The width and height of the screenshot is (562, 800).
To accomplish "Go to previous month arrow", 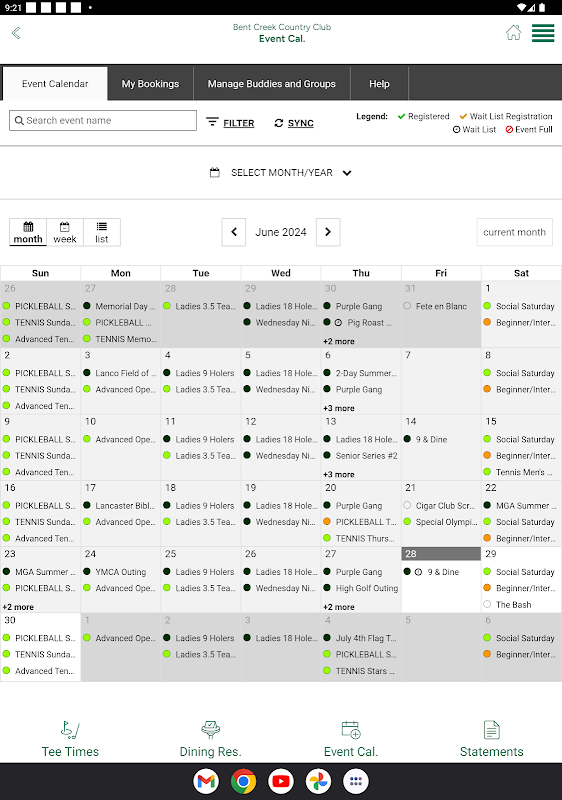I will pos(234,232).
